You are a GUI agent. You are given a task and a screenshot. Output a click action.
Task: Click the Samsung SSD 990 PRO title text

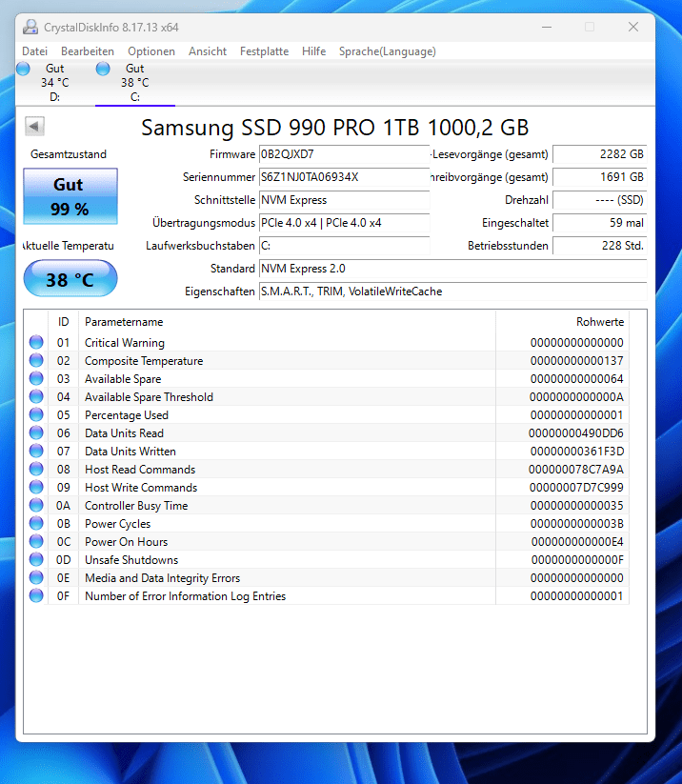click(335, 128)
